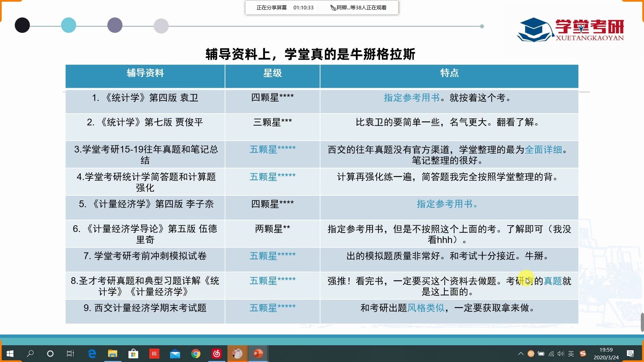Open network Wi-Fi tray icon
Screen dimensions: 644x362
[x=551, y=354]
